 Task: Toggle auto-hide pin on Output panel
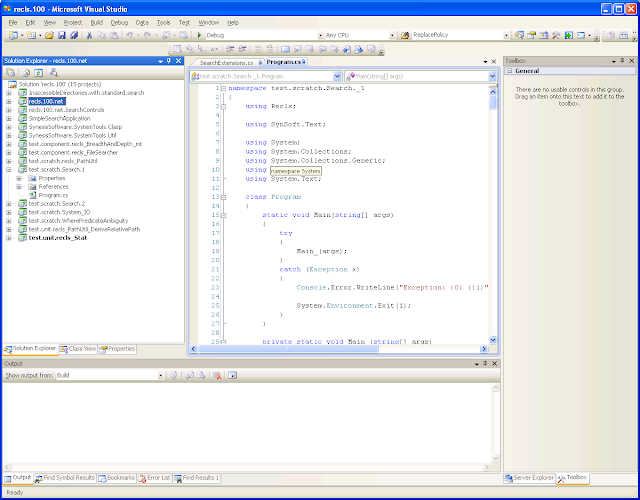pyautogui.click(x=485, y=363)
